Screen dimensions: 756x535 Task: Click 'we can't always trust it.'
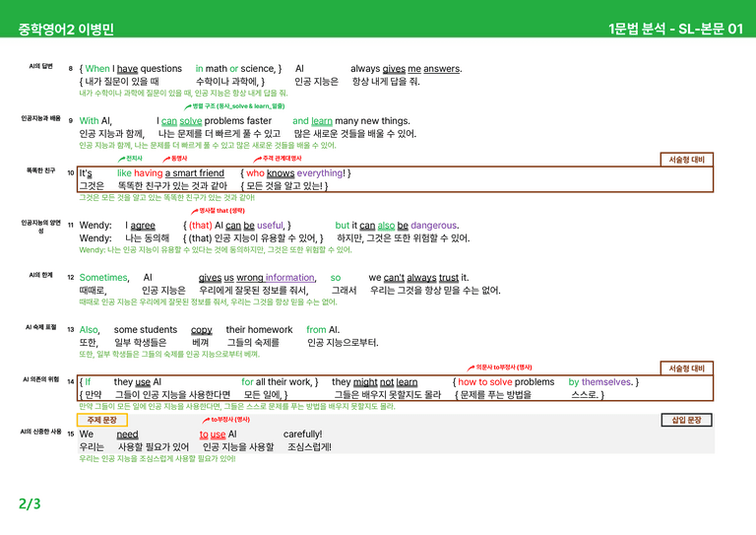tap(418, 278)
